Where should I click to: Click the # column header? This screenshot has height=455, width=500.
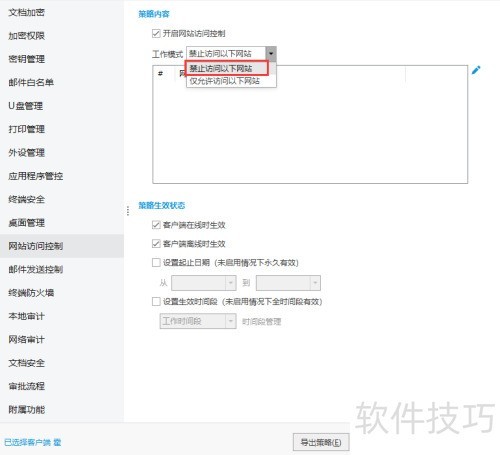pos(161,73)
